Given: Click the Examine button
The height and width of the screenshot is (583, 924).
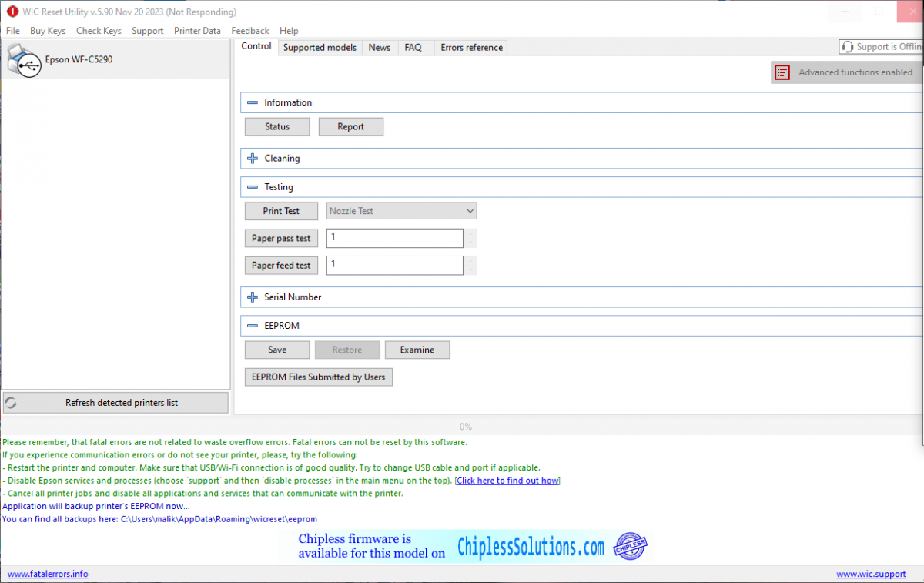Looking at the screenshot, I should pos(417,350).
